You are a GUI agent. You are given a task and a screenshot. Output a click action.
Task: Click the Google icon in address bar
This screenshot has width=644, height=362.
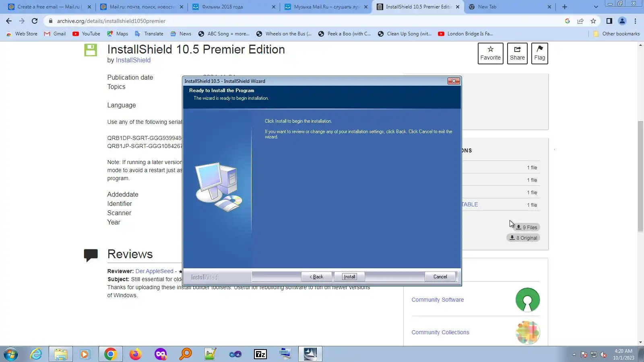(568, 21)
